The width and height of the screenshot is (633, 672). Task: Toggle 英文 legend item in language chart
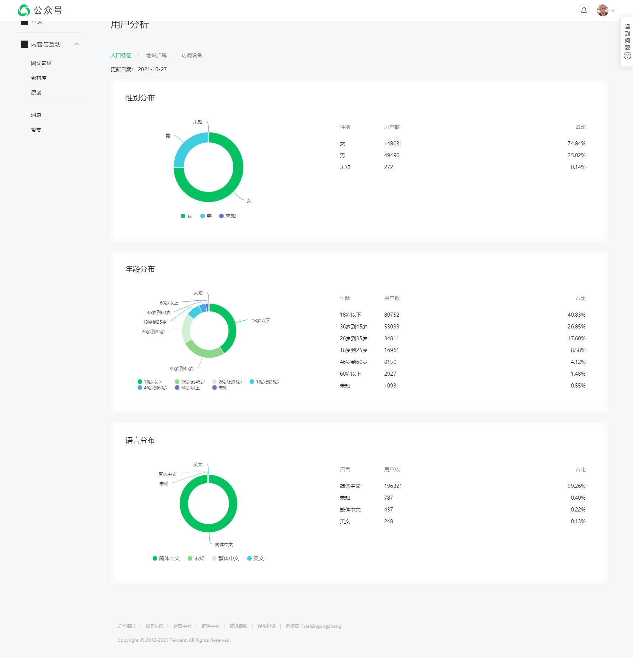coord(255,559)
